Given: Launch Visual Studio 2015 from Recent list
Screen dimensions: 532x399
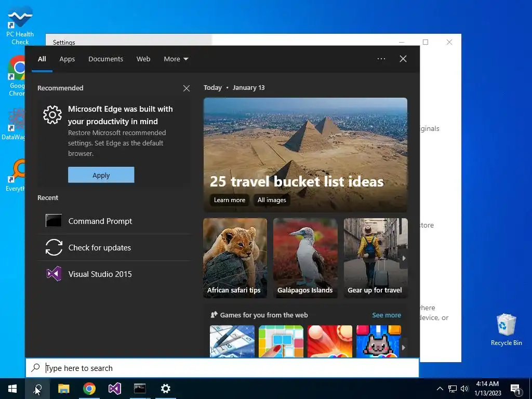Looking at the screenshot, I should tap(114, 274).
